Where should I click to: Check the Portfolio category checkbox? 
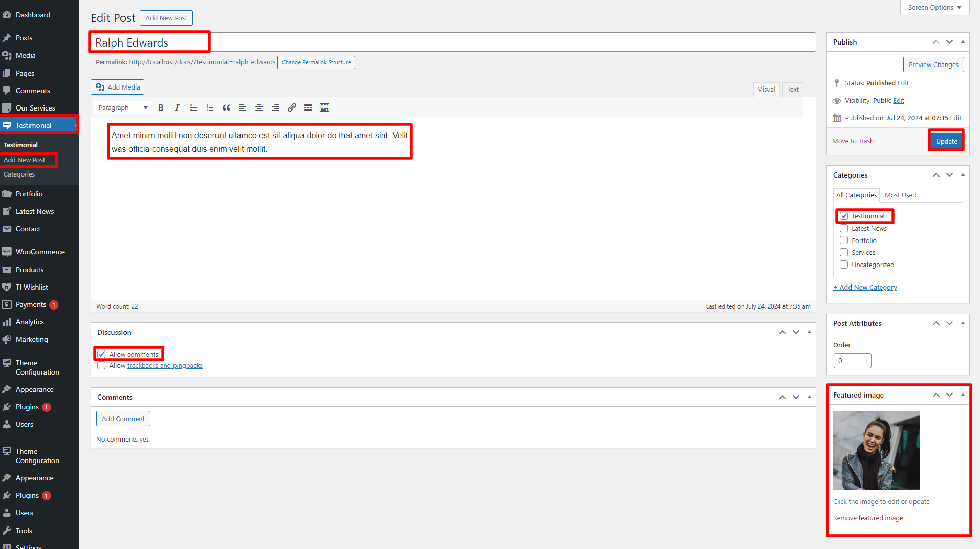[844, 240]
